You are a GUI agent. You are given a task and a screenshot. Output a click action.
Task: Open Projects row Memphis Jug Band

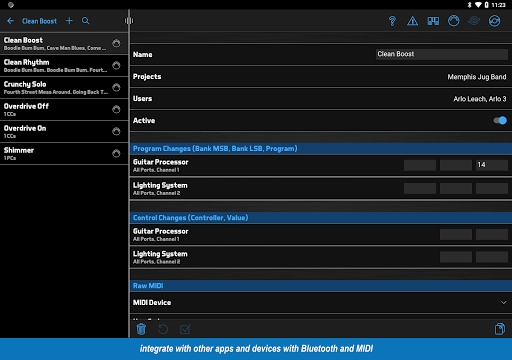[x=321, y=77]
